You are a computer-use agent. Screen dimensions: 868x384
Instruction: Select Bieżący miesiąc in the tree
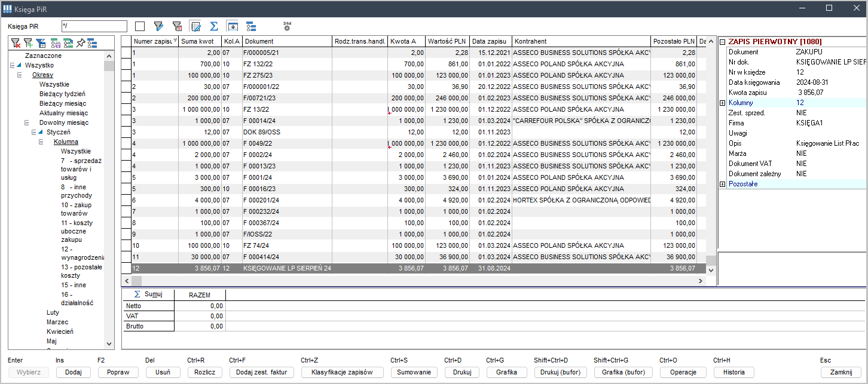click(63, 103)
